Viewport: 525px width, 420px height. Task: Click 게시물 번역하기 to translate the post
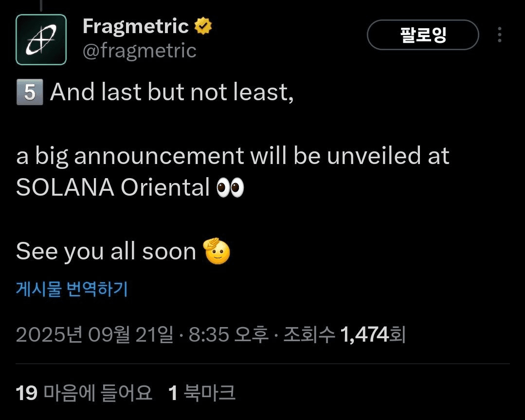click(x=72, y=289)
